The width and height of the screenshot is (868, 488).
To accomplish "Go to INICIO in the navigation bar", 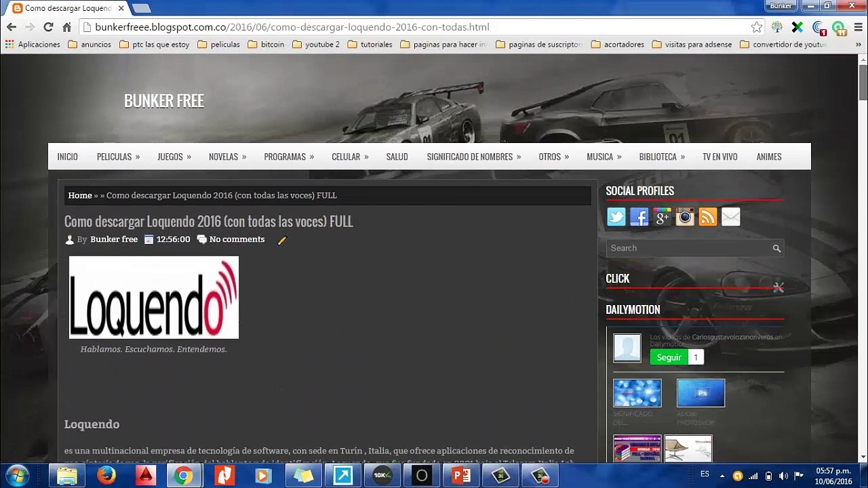I will [x=67, y=157].
